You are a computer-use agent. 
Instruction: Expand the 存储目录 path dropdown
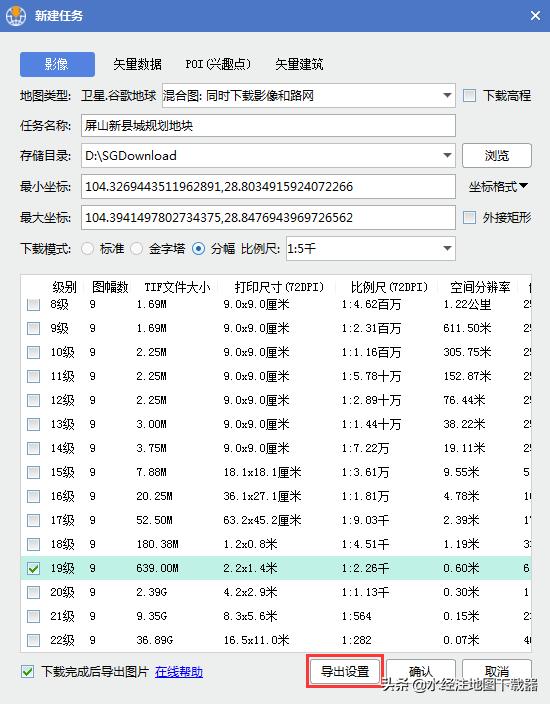tap(447, 155)
